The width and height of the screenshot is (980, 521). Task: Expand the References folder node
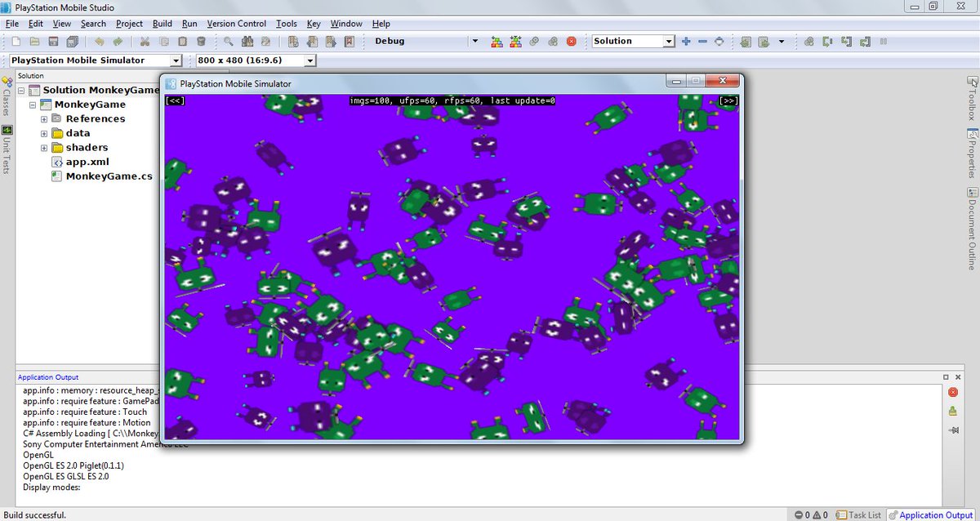point(45,119)
